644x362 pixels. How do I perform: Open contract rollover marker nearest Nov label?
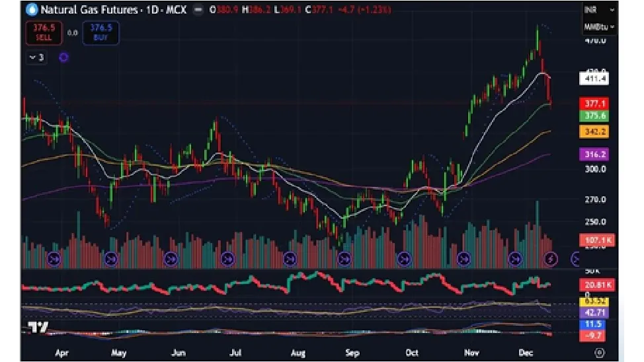[x=463, y=258]
